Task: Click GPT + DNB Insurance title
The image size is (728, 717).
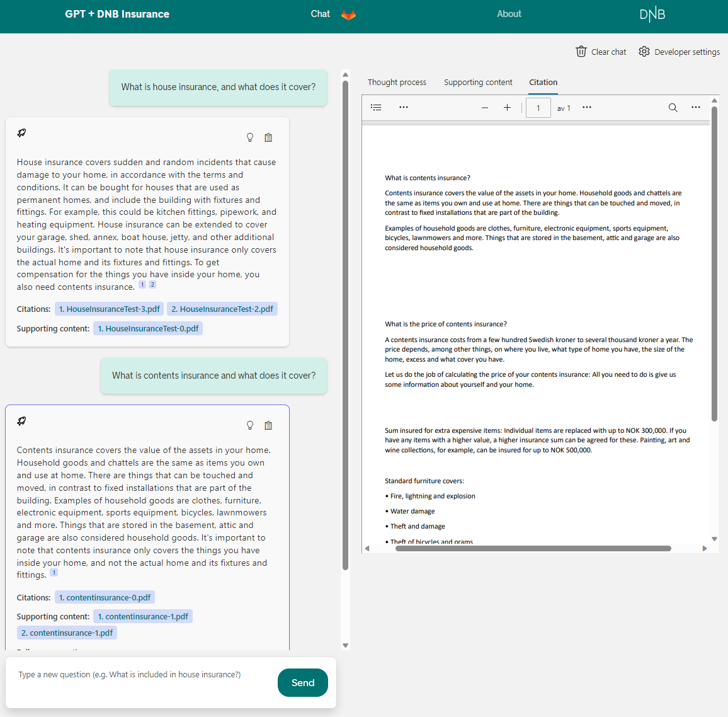Action: coord(117,14)
